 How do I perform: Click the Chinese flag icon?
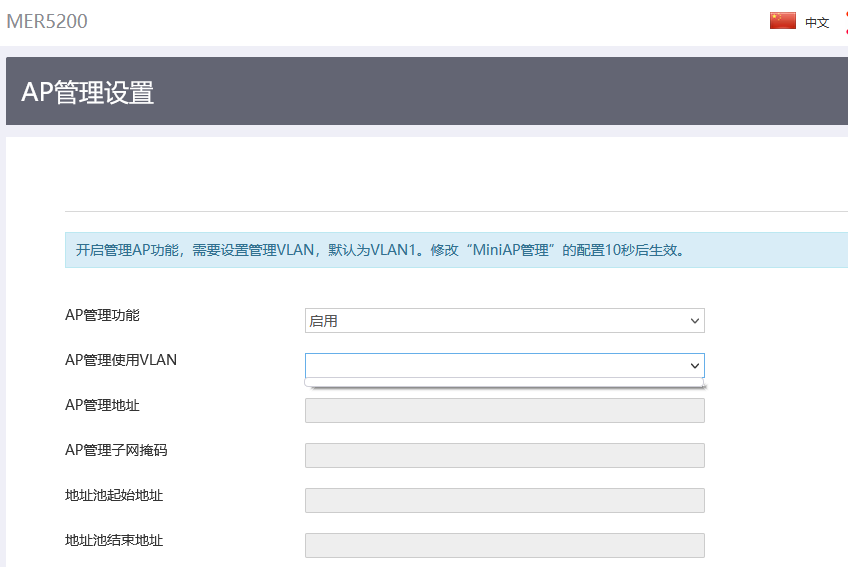(x=782, y=21)
